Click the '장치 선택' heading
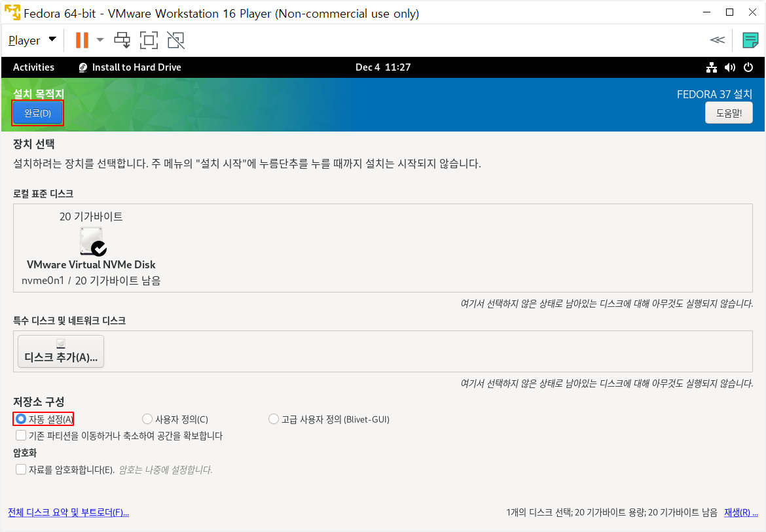The height and width of the screenshot is (532, 766). click(33, 144)
